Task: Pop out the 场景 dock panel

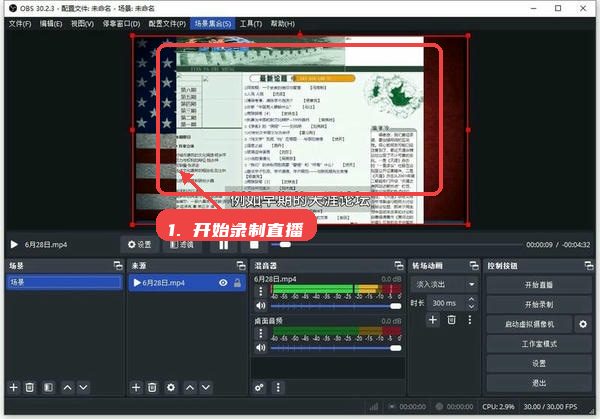Action: click(118, 266)
